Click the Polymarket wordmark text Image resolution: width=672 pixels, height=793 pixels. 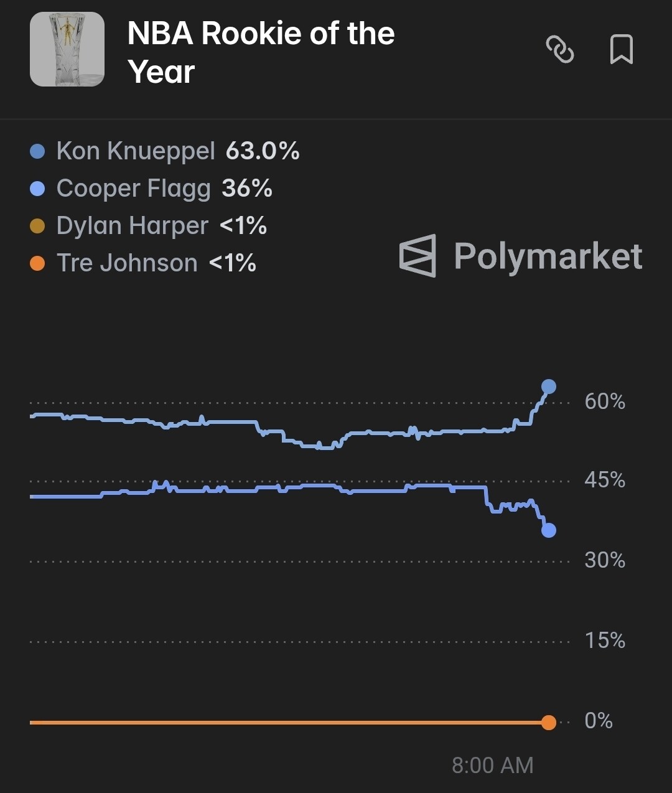pos(548,256)
